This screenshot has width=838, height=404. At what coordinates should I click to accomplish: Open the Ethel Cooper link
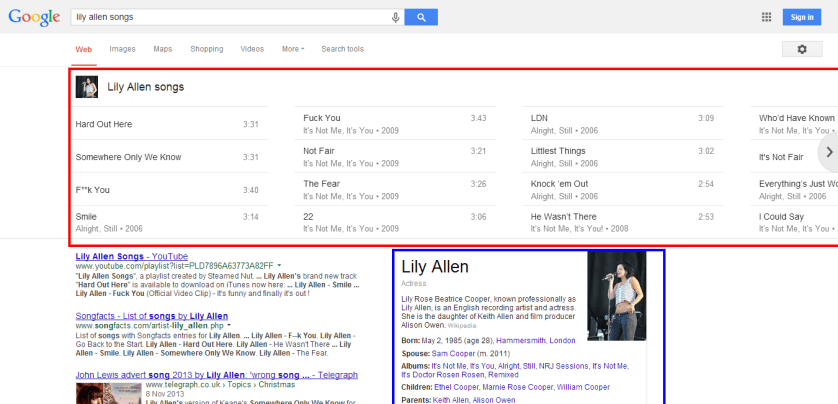point(456,387)
